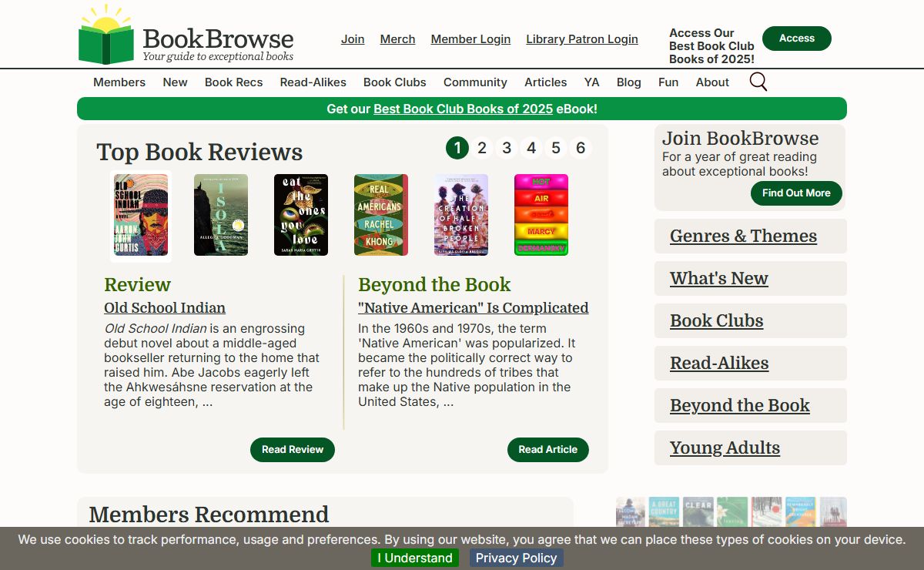This screenshot has height=570, width=924.
Task: Open Beyond the Book sidebar link
Action: pyautogui.click(x=740, y=406)
